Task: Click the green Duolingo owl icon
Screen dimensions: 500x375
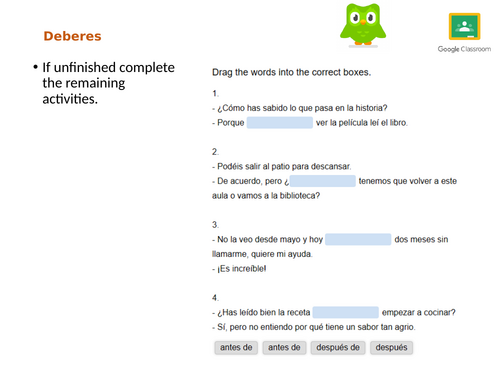Action: click(363, 25)
